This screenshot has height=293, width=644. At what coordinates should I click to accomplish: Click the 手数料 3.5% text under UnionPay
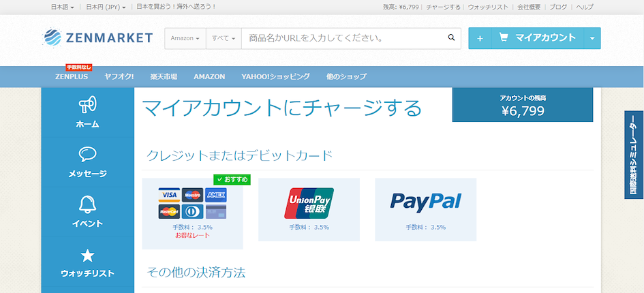pos(309,228)
